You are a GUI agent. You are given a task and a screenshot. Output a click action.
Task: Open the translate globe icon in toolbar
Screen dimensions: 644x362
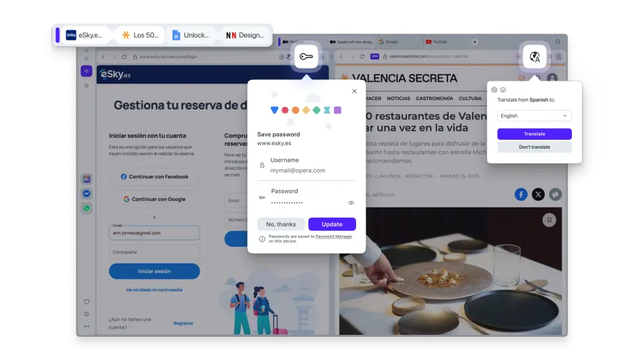535,57
